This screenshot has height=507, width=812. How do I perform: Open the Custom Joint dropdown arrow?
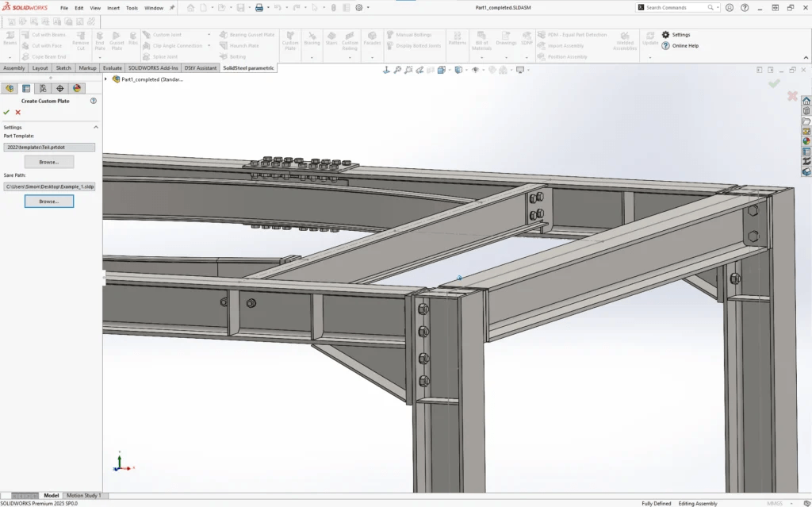click(209, 34)
